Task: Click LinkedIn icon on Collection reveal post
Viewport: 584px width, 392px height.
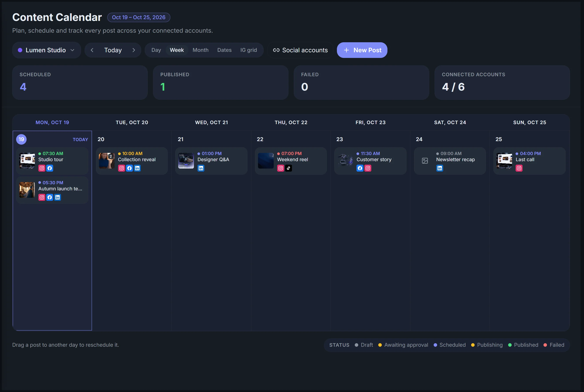Action: [137, 168]
